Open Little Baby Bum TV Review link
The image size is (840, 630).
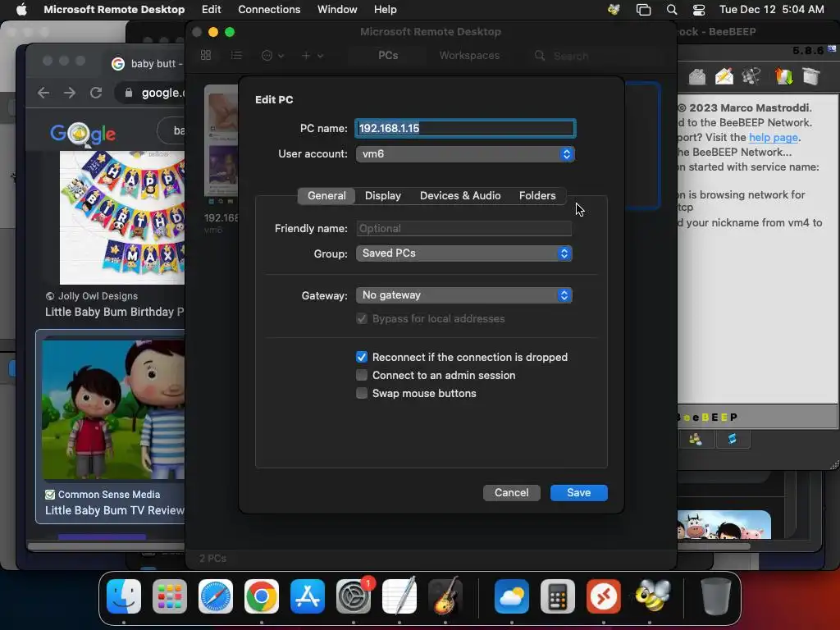[115, 510]
